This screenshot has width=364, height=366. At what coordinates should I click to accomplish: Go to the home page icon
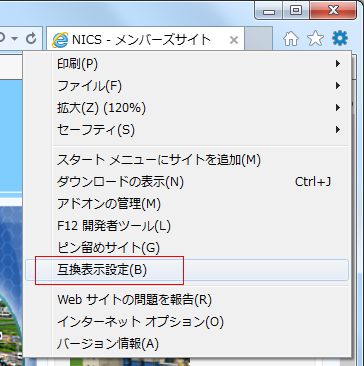[x=291, y=39]
